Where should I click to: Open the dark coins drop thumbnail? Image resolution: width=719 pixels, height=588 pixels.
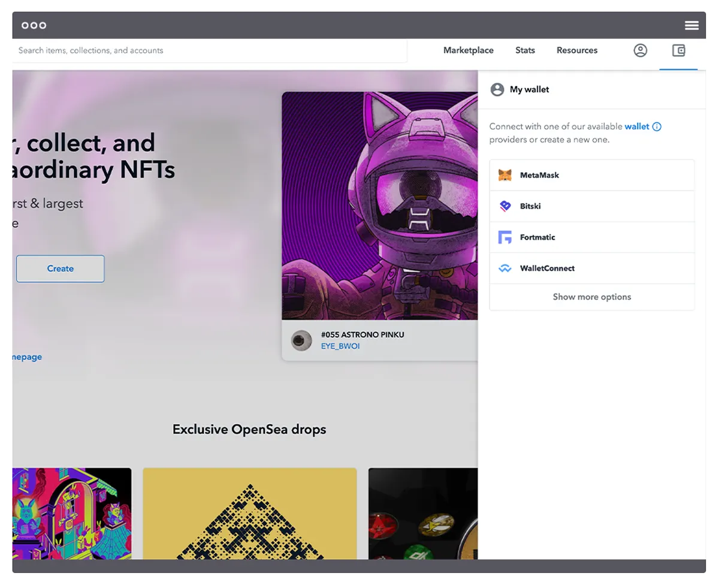point(423,514)
